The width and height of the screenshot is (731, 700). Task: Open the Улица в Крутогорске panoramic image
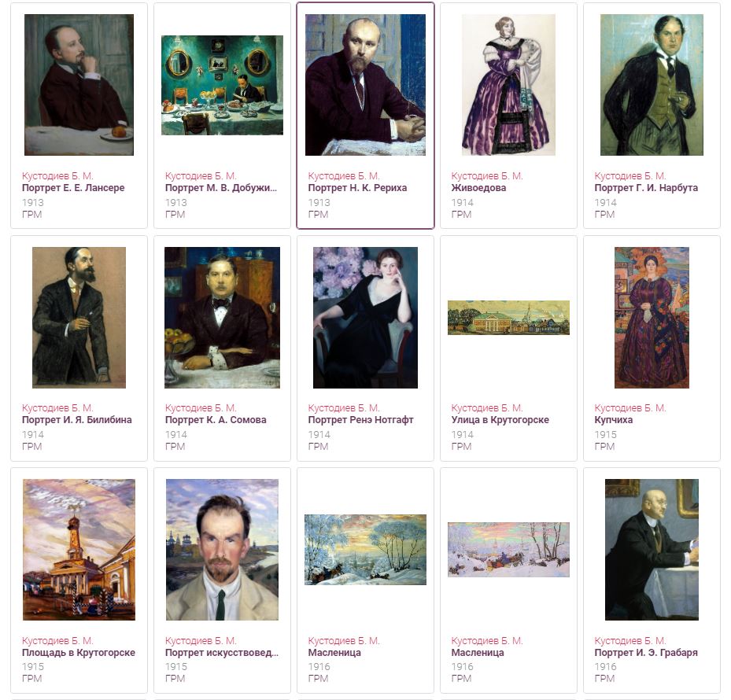coord(508,318)
